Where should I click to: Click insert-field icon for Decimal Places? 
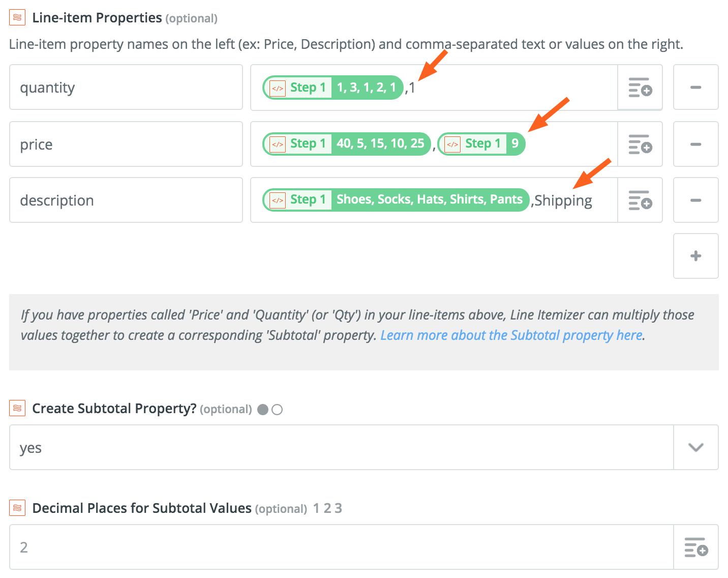696,547
